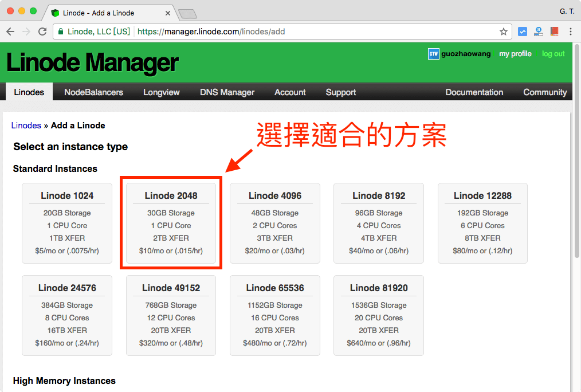Open the red bookstack extension icon
The height and width of the screenshot is (392, 581).
tap(555, 32)
